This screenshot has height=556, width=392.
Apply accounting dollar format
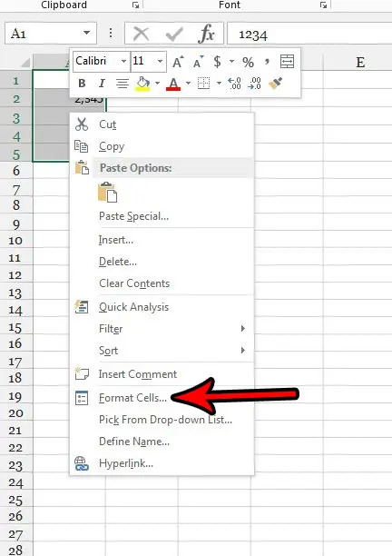pyautogui.click(x=218, y=62)
